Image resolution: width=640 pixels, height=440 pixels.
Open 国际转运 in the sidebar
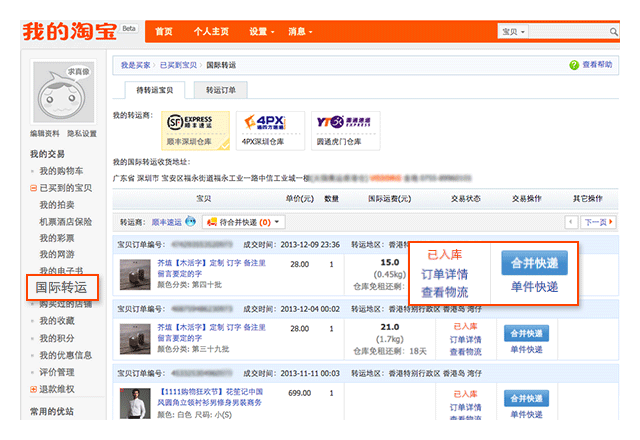pyautogui.click(x=62, y=288)
